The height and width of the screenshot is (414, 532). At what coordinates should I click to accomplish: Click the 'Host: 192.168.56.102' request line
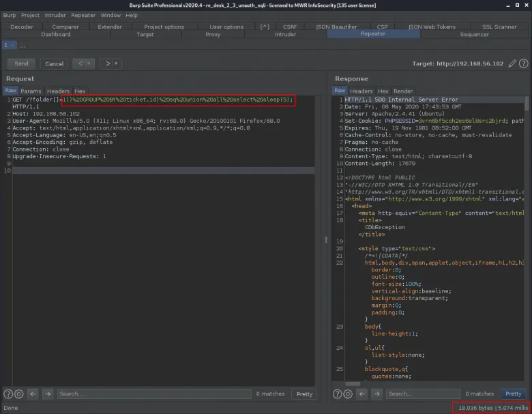(x=46, y=114)
